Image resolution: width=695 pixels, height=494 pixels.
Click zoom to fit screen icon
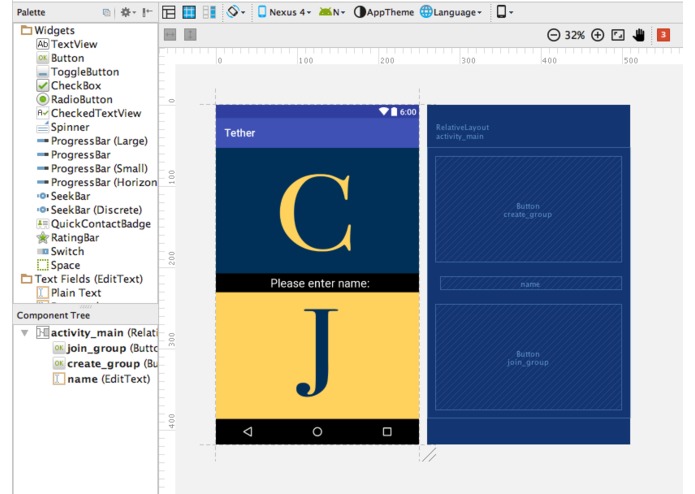click(618, 35)
